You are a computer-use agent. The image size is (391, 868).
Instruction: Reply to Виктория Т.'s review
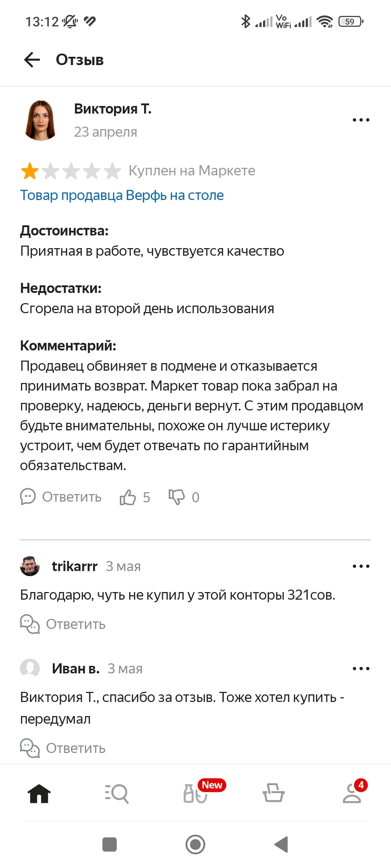pos(61,497)
